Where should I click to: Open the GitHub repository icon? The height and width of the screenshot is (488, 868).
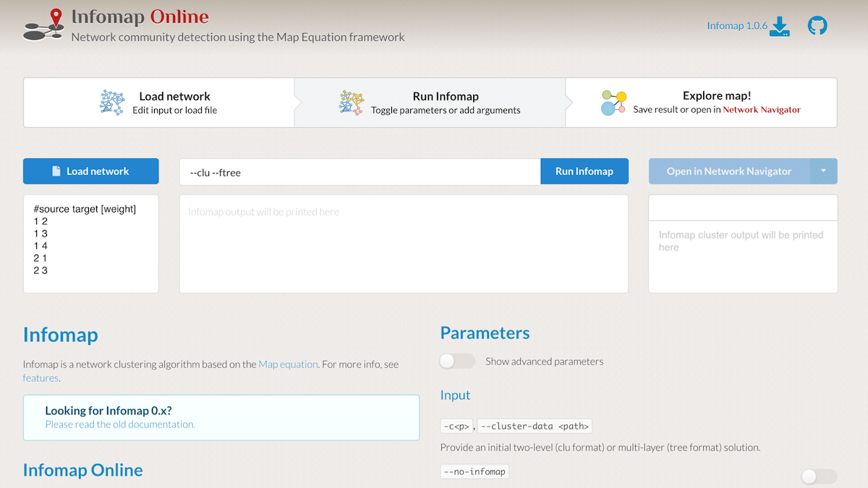(817, 26)
